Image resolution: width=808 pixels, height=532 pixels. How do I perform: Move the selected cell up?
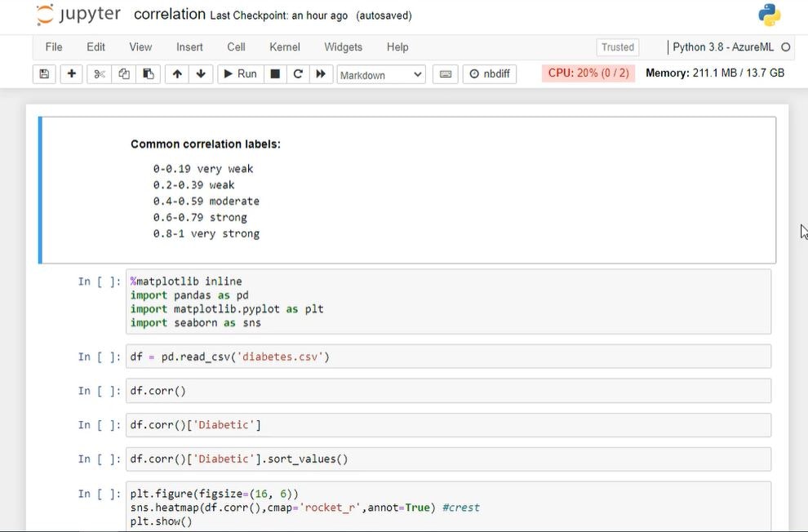pos(176,74)
